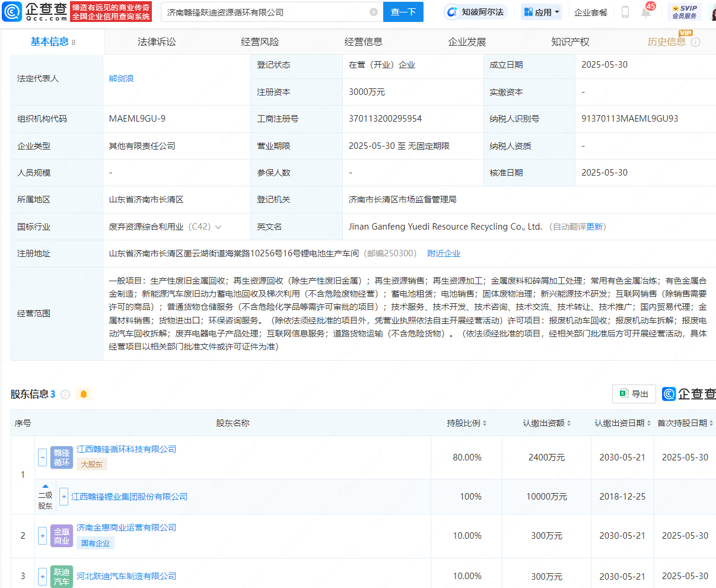This screenshot has height=588, width=716.
Task: Click 金惠商业 company logo badge
Action: click(x=62, y=536)
